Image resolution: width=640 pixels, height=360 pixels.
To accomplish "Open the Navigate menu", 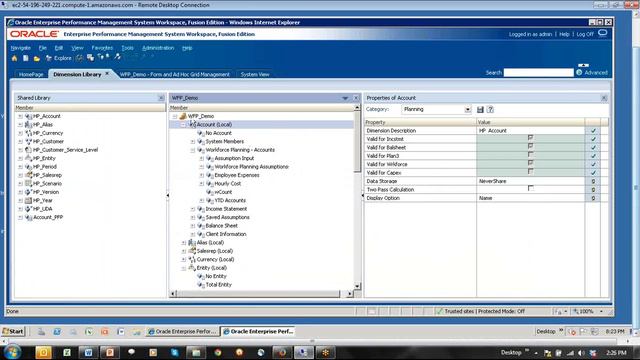I will click(21, 48).
